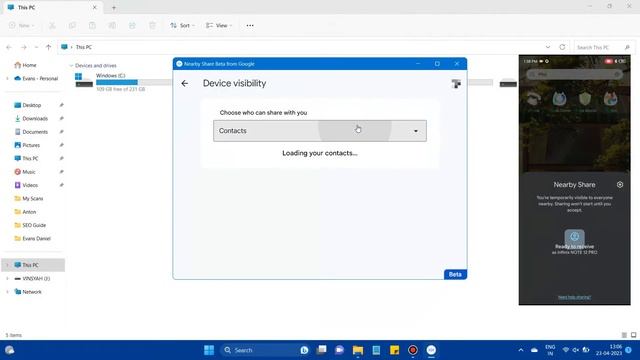Open the View dropdown in Explorer
Viewport: 640px width, 360px height.
(x=219, y=25)
